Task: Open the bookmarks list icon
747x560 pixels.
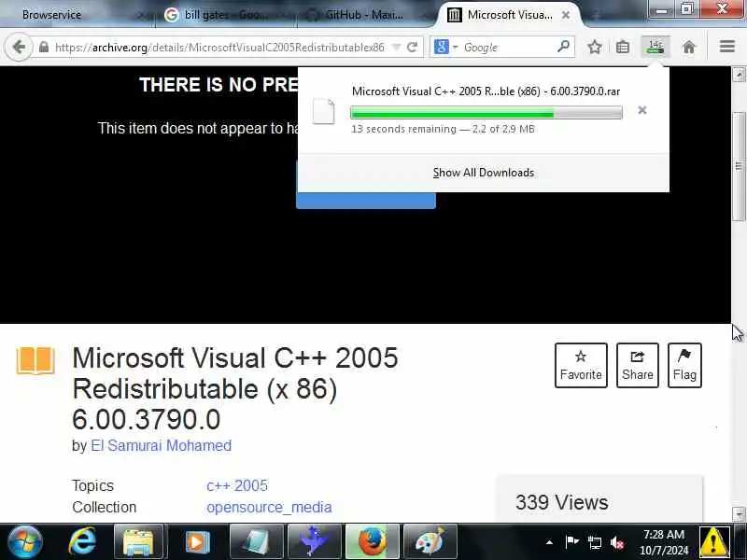Action: [x=623, y=48]
